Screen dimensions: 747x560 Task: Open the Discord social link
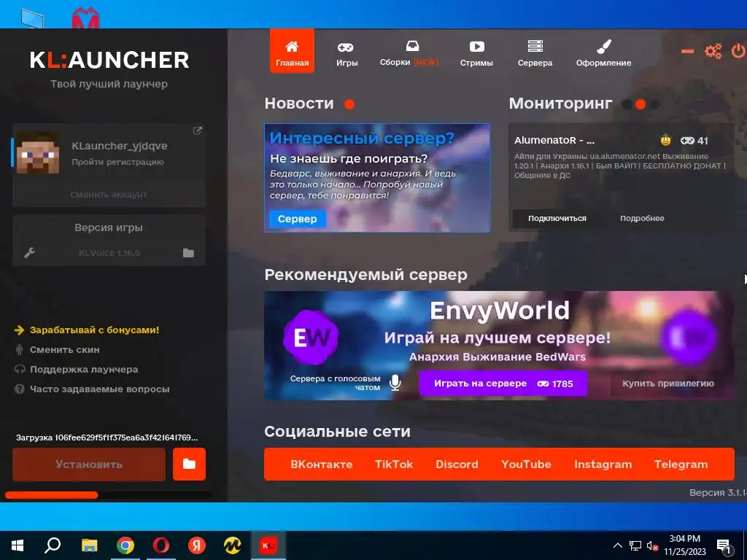pos(457,464)
